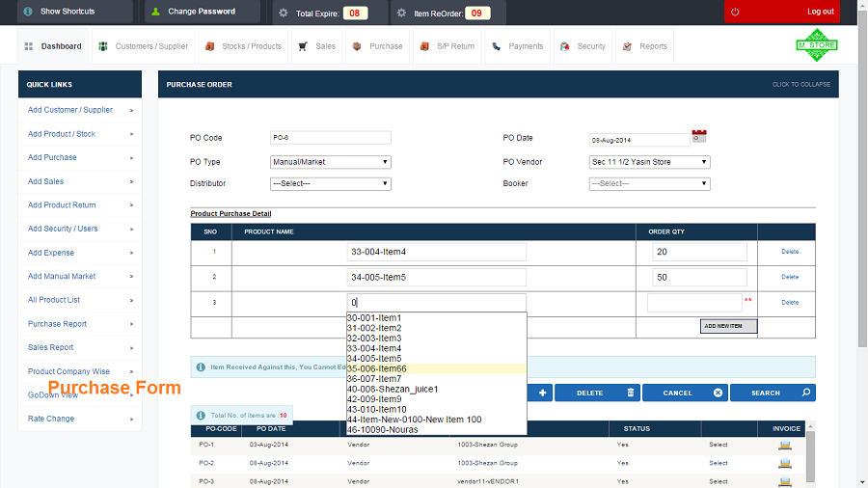Click the Log out button
Image resolution: width=868 pixels, height=488 pixels.
[x=781, y=12]
